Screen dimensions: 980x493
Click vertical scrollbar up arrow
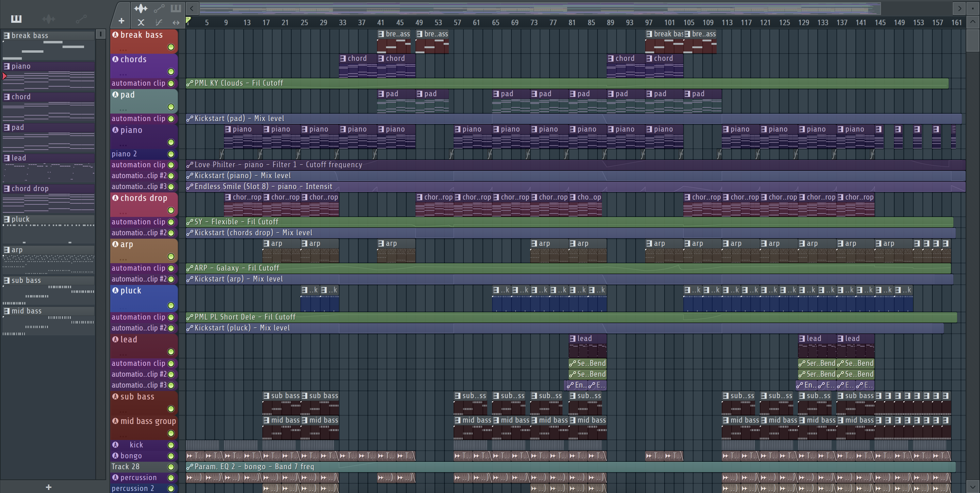pos(973,22)
